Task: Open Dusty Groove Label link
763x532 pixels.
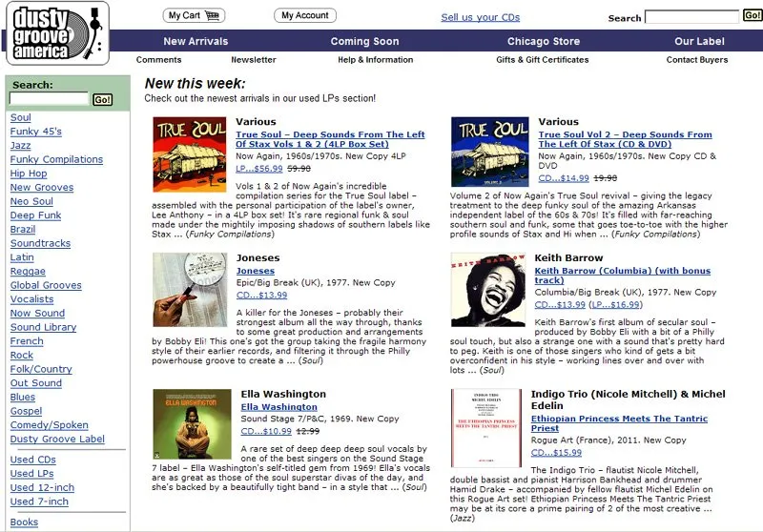Action: (57, 440)
